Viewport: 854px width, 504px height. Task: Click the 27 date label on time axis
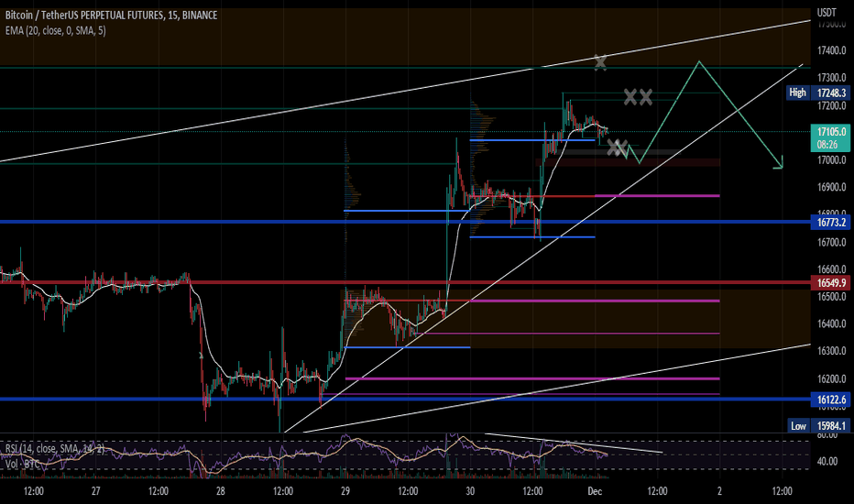[x=96, y=491]
